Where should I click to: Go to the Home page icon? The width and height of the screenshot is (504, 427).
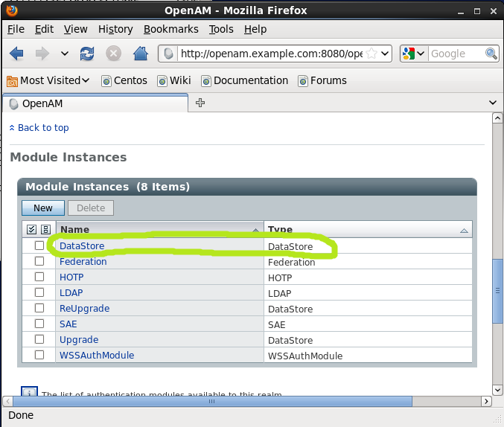141,54
